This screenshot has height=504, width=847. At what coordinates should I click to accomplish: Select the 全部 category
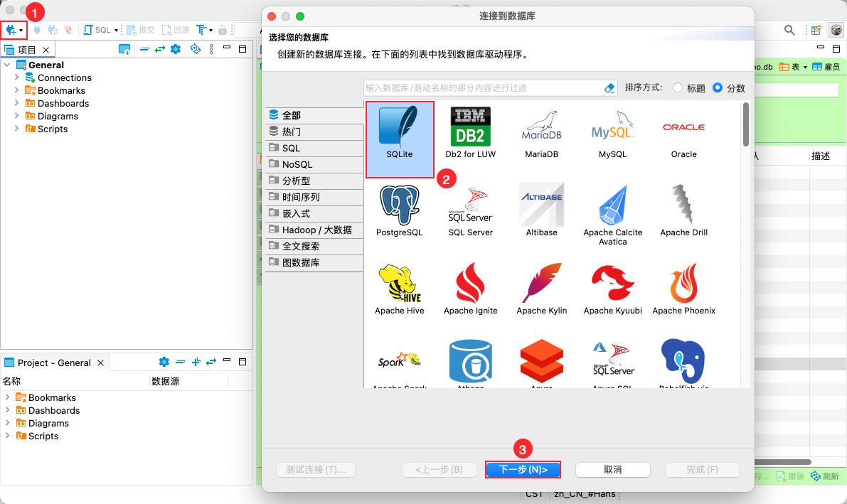[x=314, y=115]
